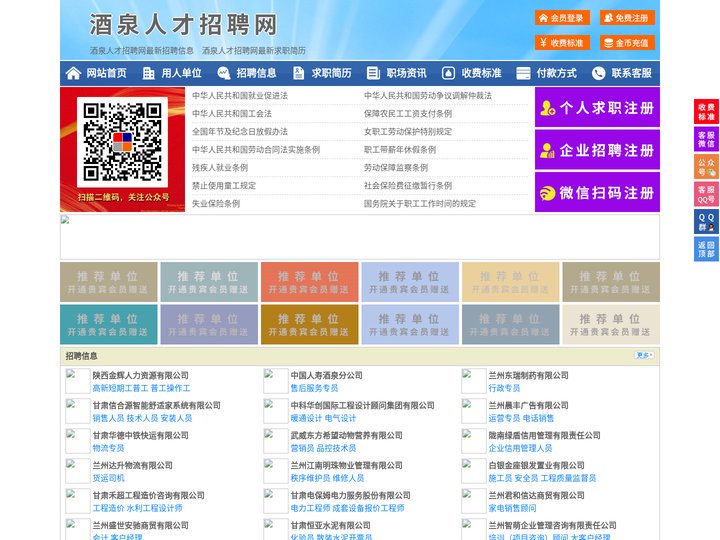Open the dark blue QQ群 side widget
This screenshot has width=720, height=540.
tap(706, 222)
